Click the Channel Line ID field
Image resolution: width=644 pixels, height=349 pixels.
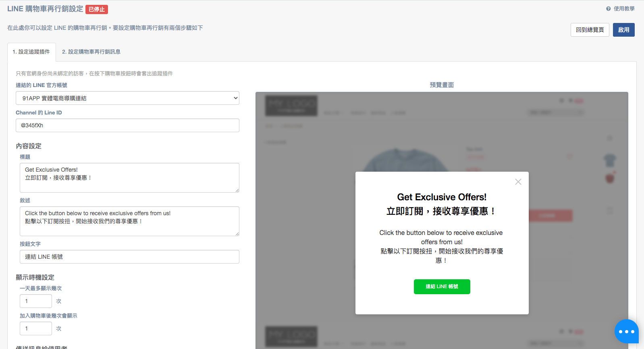click(x=127, y=125)
